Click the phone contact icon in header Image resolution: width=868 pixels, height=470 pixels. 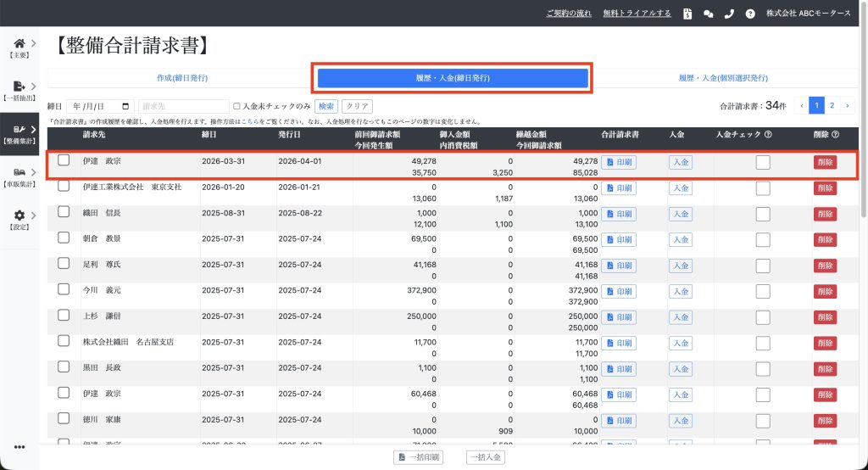[729, 14]
